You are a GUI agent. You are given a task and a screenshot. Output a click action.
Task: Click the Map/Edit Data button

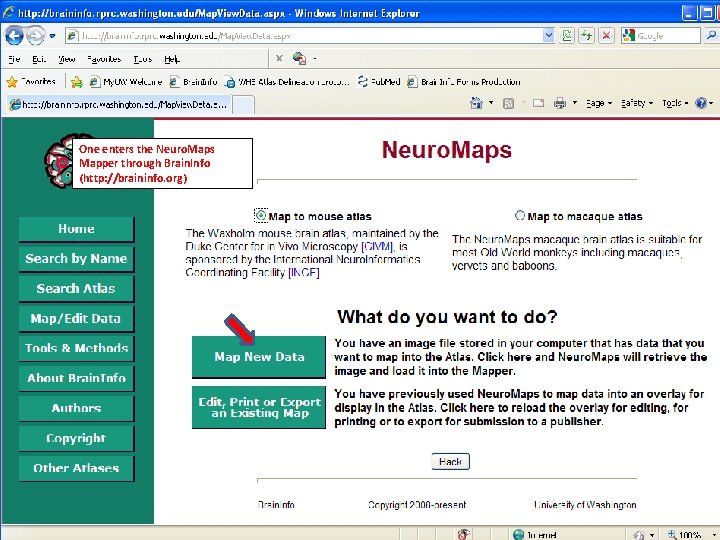tap(76, 318)
